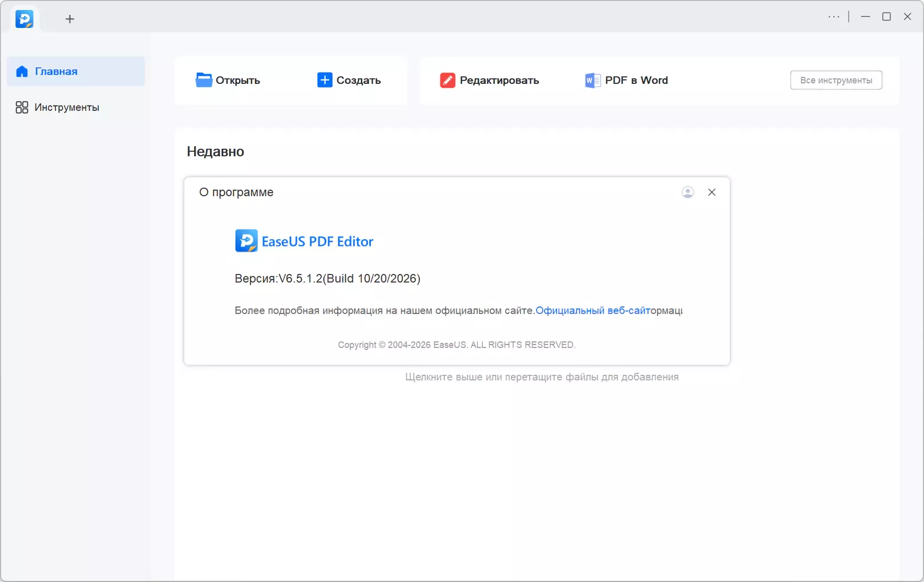This screenshot has width=924, height=582.
Task: Click 'Щелкните выше или перетащите файлы' hint
Action: pyautogui.click(x=542, y=377)
